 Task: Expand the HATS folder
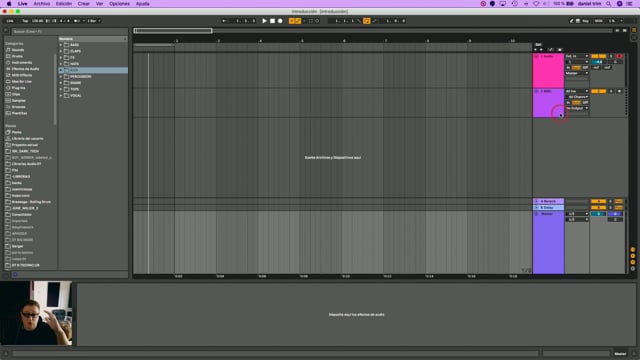pos(61,64)
